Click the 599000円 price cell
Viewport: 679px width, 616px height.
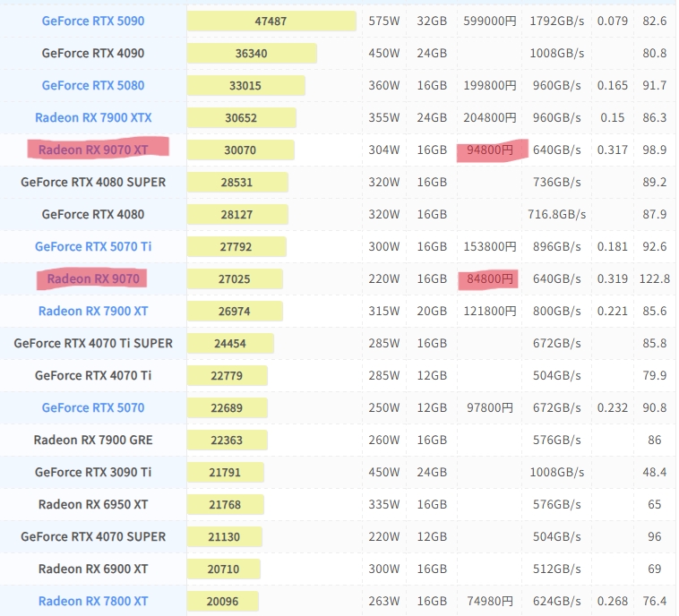[x=490, y=21]
